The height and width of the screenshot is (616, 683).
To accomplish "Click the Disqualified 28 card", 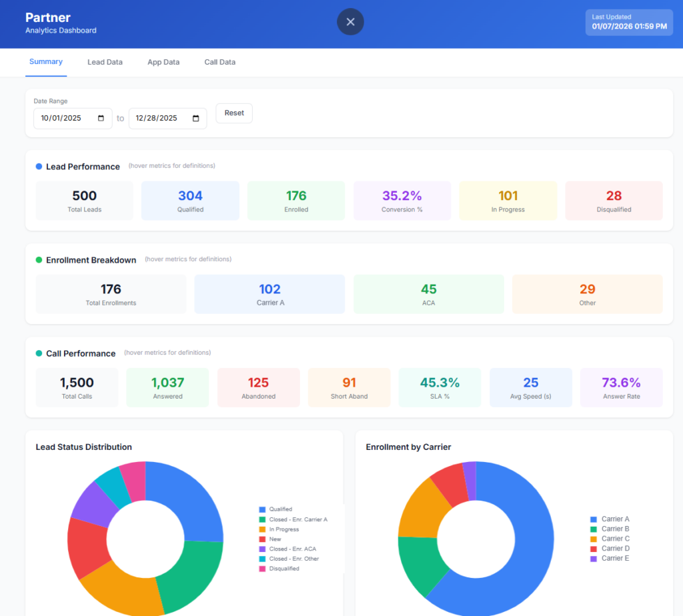I will pos(614,201).
